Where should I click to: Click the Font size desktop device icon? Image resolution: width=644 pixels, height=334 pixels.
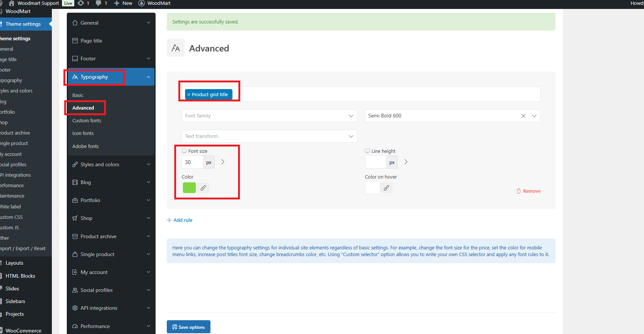[184, 151]
